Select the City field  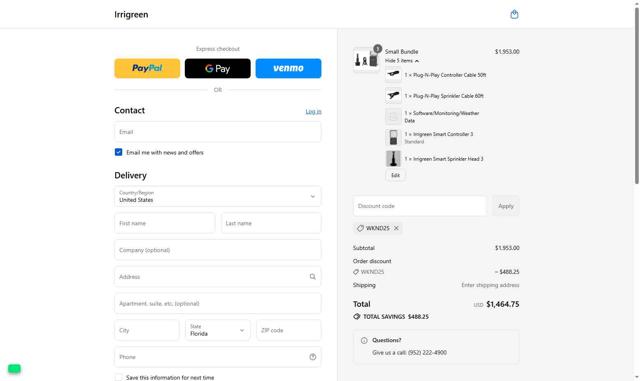click(147, 330)
